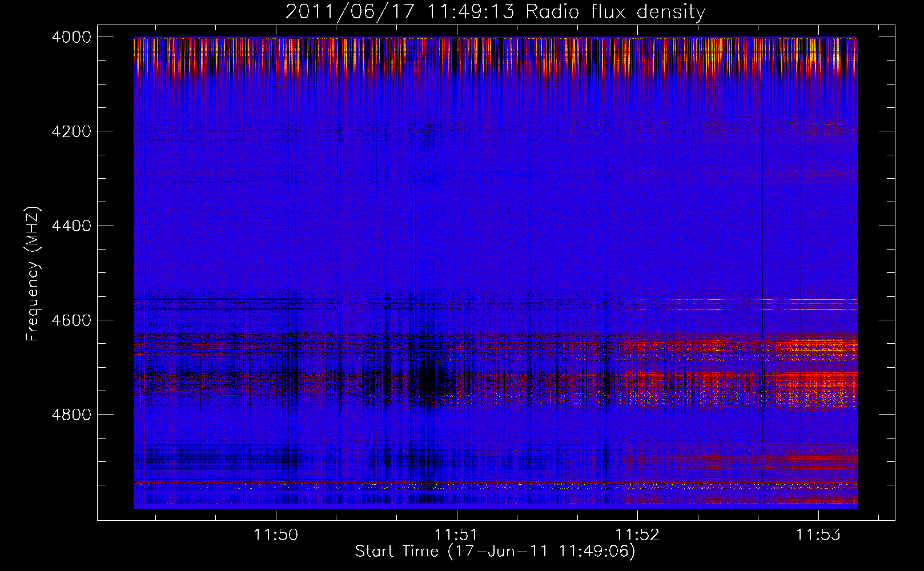Select the 4400 frequency tick label
The width and height of the screenshot is (924, 571).
pyautogui.click(x=71, y=226)
